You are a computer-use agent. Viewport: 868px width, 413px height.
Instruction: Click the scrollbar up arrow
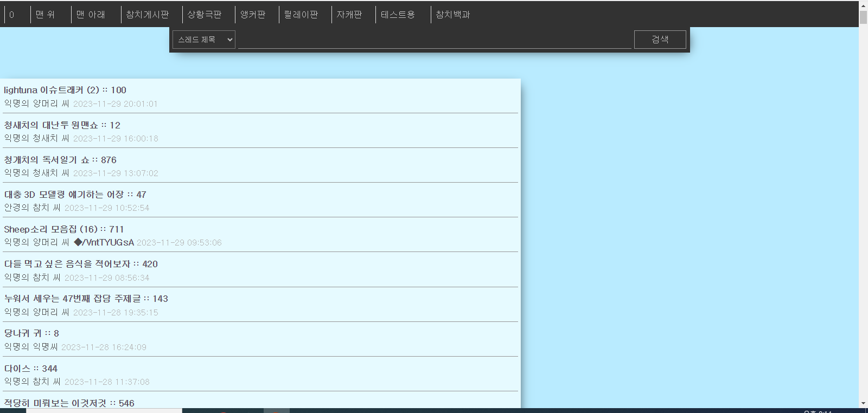863,4
